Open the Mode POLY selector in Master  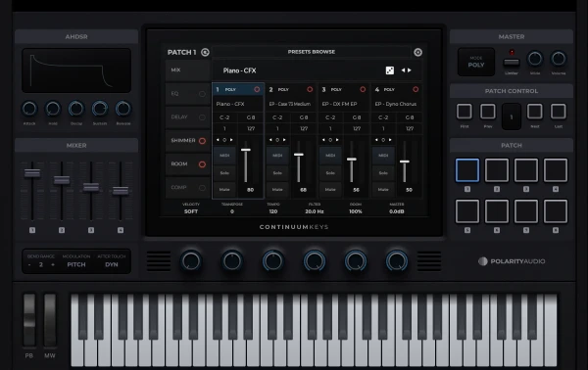click(x=476, y=63)
